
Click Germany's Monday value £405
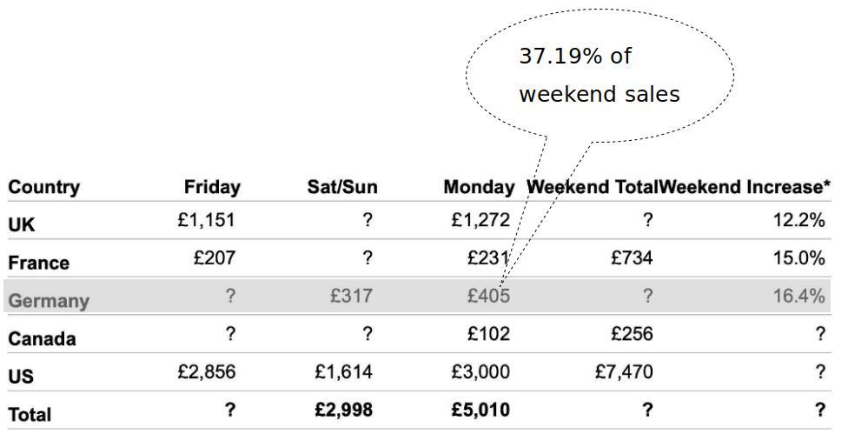click(x=488, y=296)
